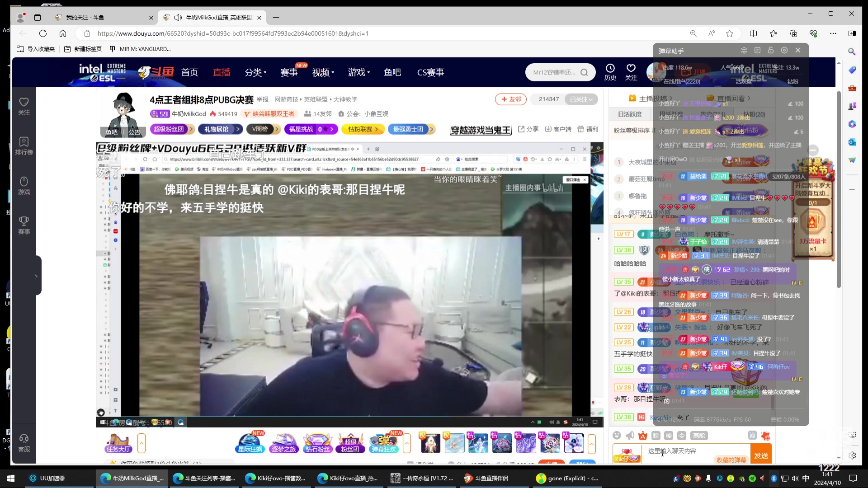Toggle the 滤 chat filter button
The image size is (868, 488).
(x=752, y=435)
